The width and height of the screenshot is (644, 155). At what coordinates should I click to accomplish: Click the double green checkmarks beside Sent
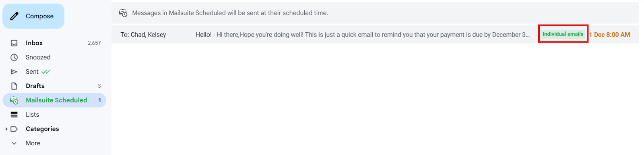[46, 72]
